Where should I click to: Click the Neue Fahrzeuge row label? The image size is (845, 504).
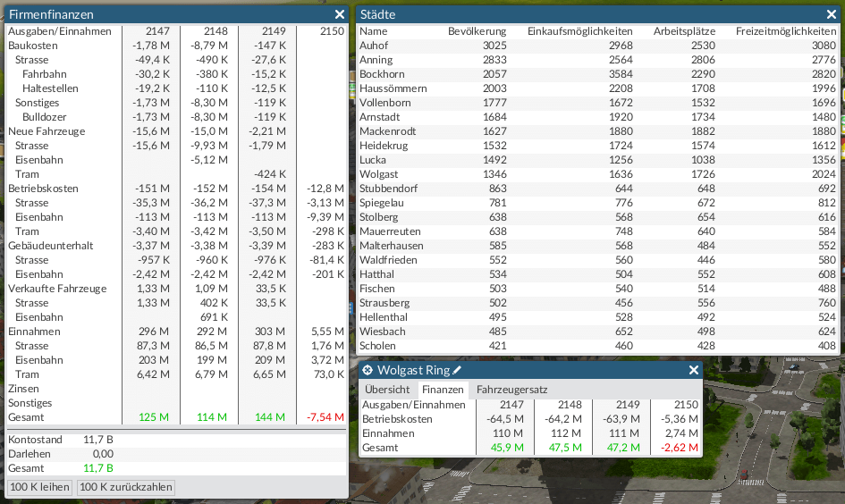click(46, 131)
